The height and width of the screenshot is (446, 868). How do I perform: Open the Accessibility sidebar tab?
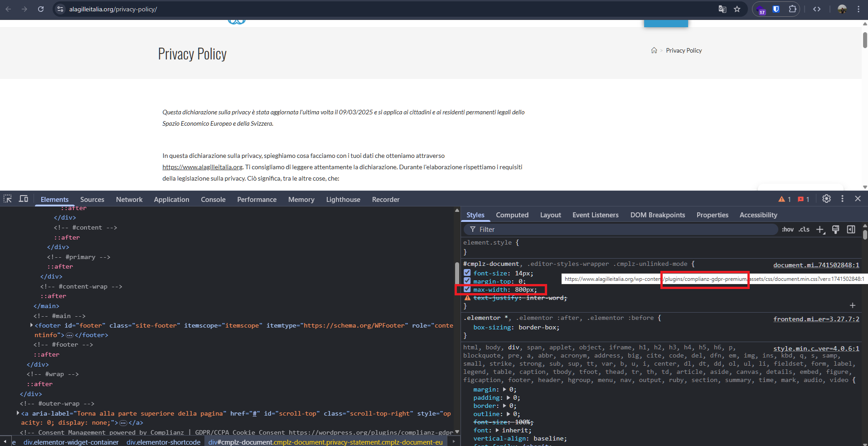tap(758, 215)
